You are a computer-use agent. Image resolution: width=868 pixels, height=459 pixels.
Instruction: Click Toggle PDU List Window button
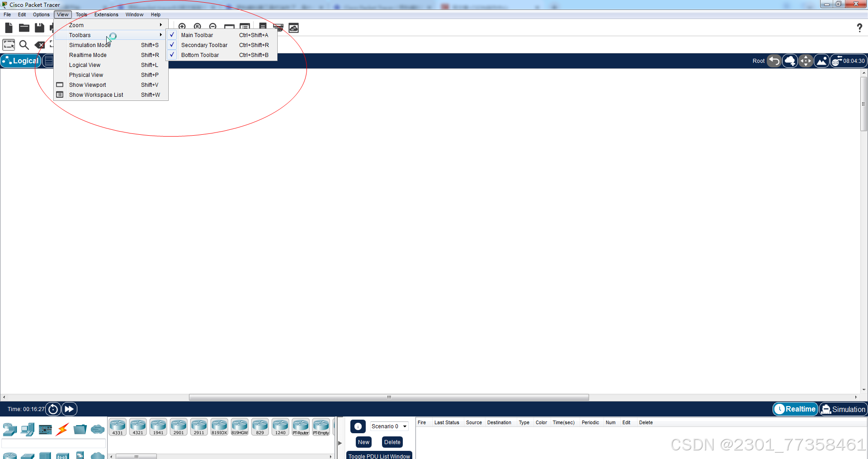(x=379, y=455)
